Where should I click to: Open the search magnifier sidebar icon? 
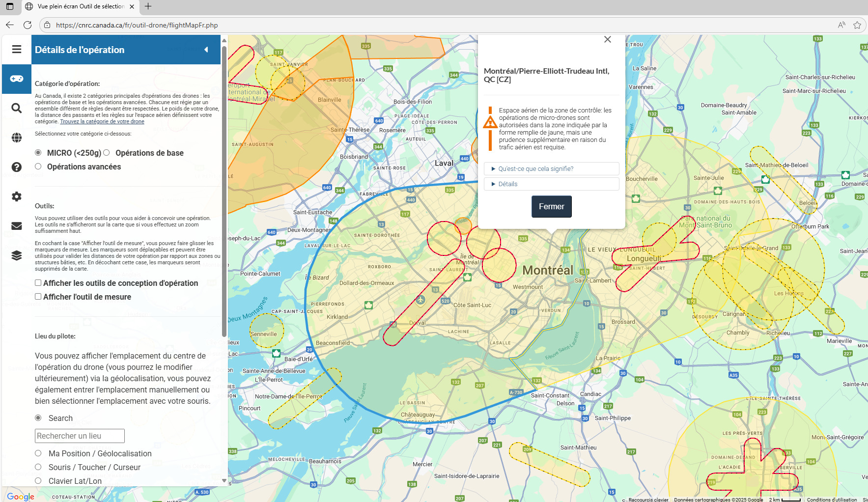[17, 108]
